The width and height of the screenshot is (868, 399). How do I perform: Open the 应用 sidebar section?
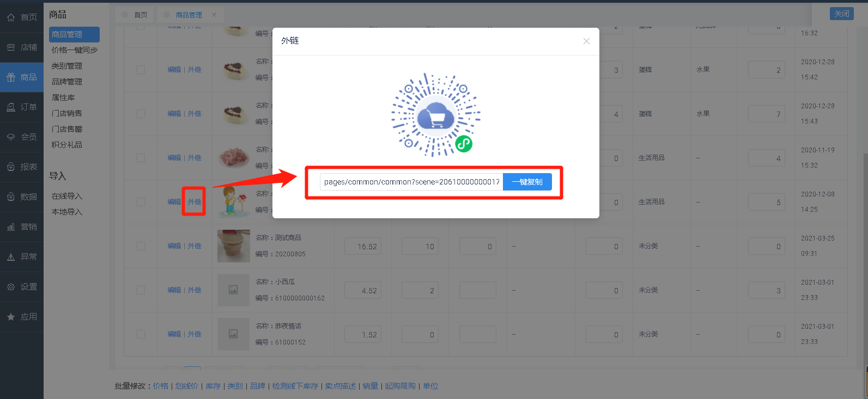pos(22,317)
